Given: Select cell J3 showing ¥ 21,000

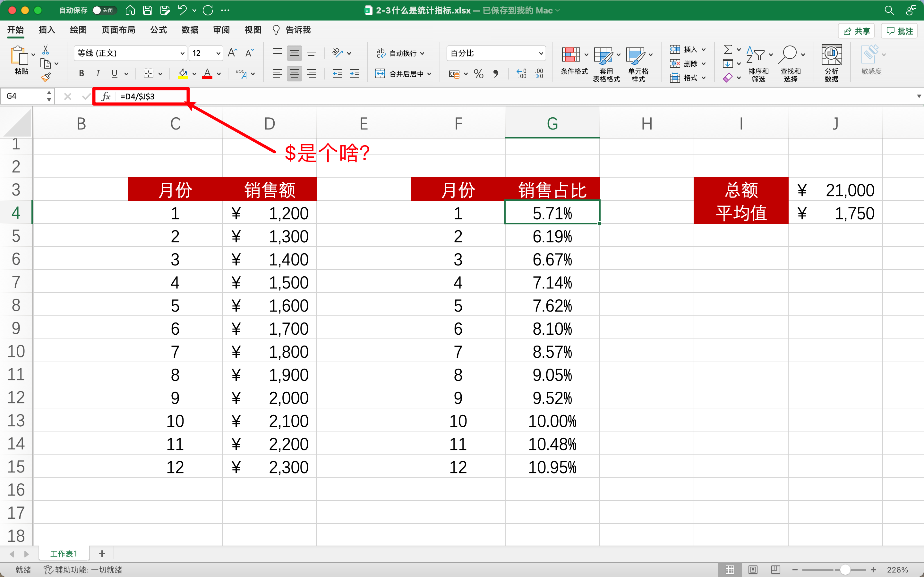Looking at the screenshot, I should pos(835,189).
